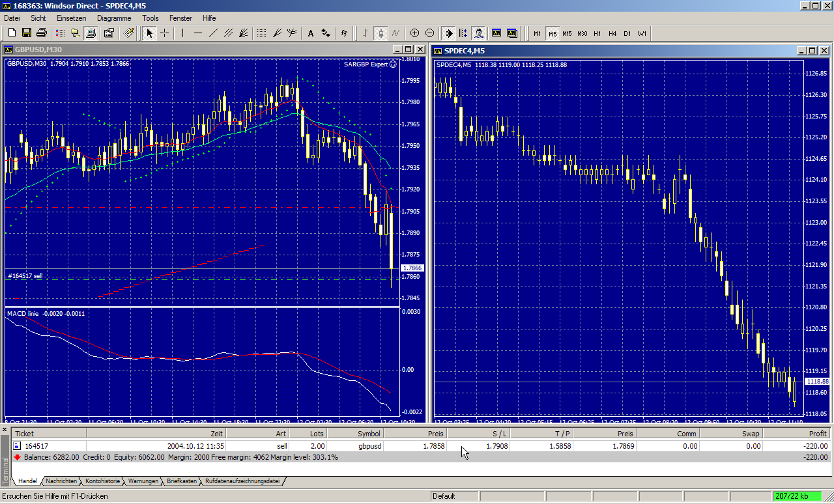Open the Nachrichten tab
834x504 pixels.
[61, 481]
